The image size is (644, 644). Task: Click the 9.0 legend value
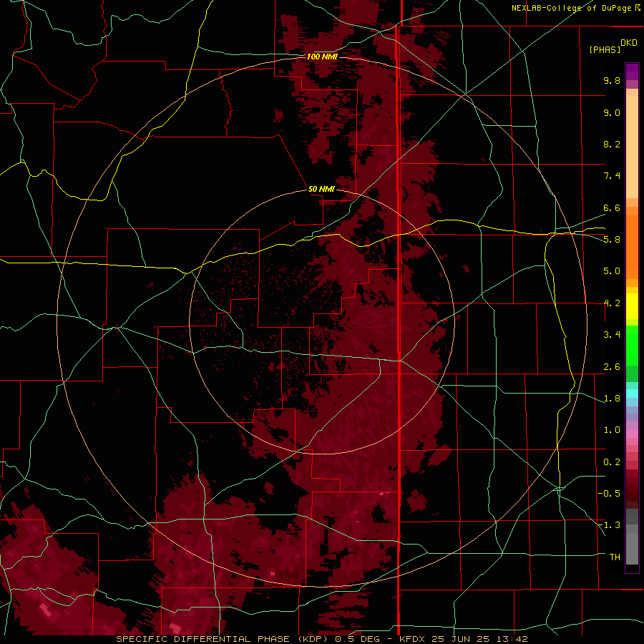click(612, 112)
